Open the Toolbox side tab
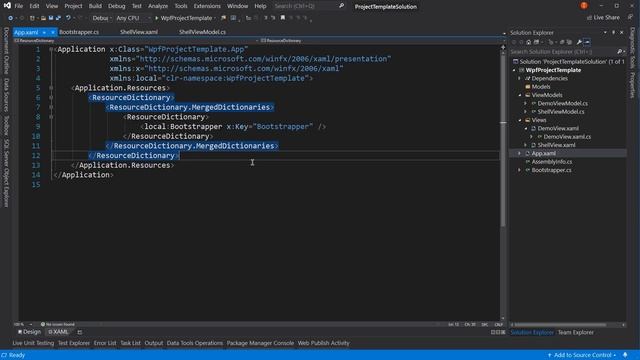 [x=6, y=125]
